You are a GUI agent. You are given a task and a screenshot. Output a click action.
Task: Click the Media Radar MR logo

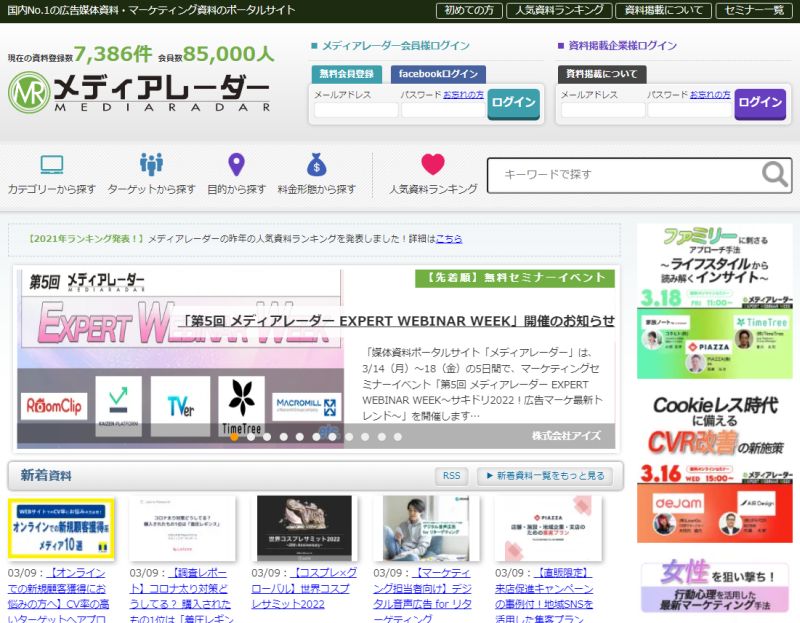[139, 92]
